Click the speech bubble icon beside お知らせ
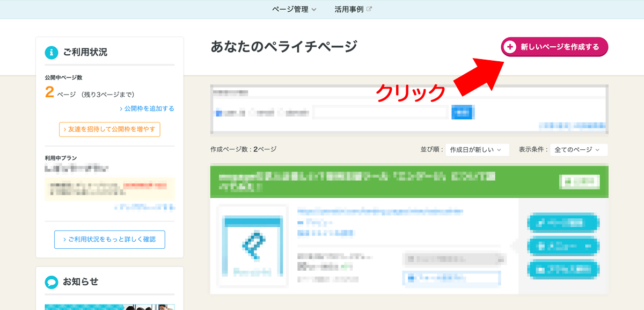 [x=52, y=282]
